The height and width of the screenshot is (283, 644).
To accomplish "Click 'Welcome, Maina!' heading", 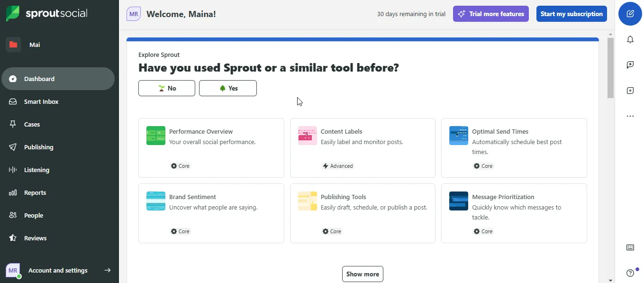I will pyautogui.click(x=181, y=14).
